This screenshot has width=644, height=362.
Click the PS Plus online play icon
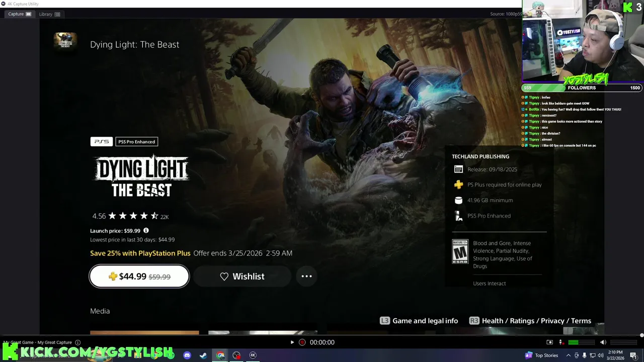458,185
